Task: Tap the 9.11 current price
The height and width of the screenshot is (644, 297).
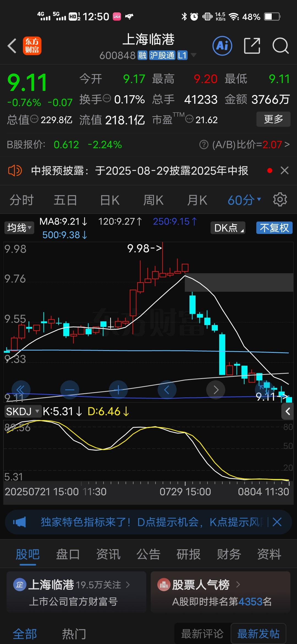Action: click(x=27, y=82)
